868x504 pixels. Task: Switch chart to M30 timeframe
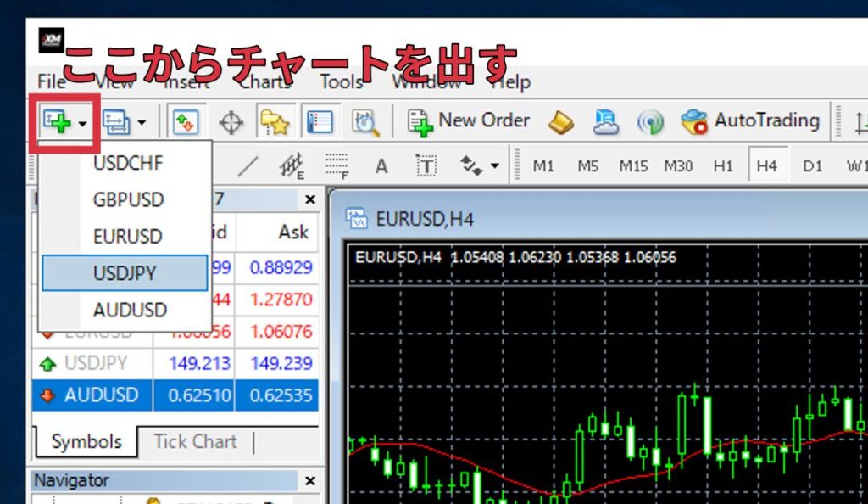tap(678, 166)
